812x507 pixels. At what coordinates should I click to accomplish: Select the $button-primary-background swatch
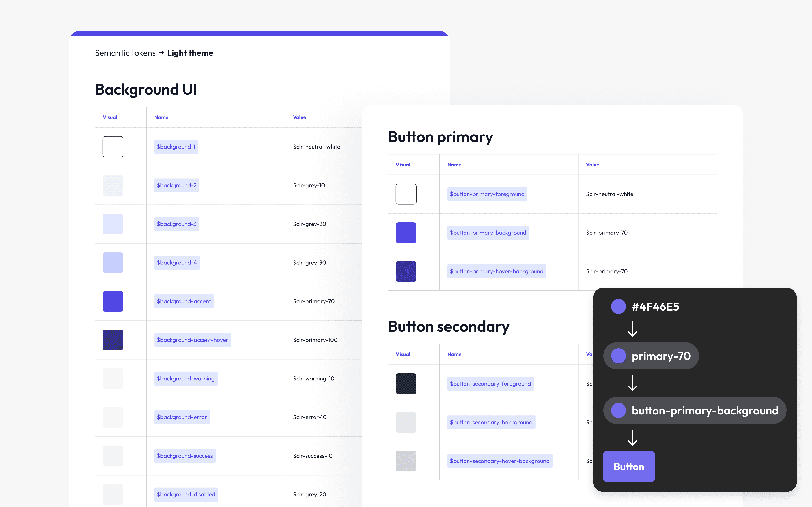(x=406, y=232)
